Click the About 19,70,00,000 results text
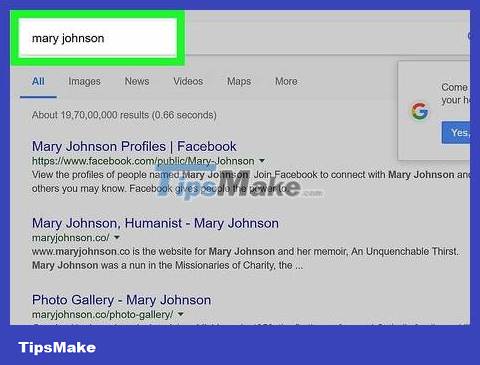 [124, 115]
